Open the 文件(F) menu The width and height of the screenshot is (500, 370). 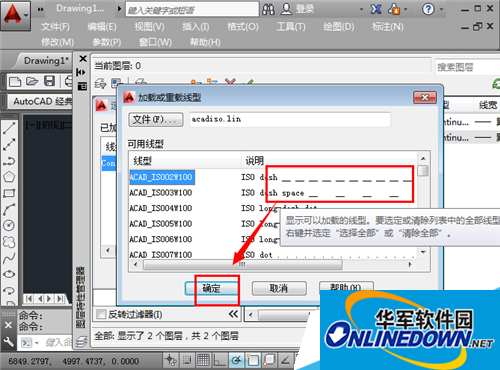tap(55, 27)
